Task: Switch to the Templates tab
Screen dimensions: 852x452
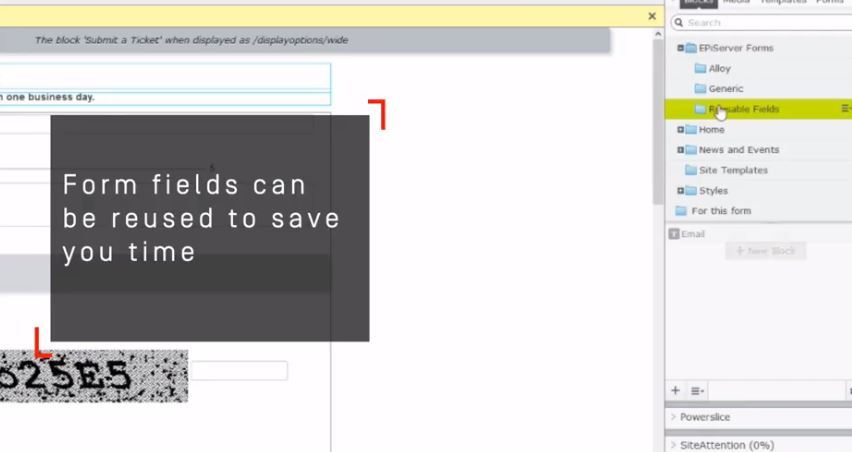Action: (x=783, y=2)
